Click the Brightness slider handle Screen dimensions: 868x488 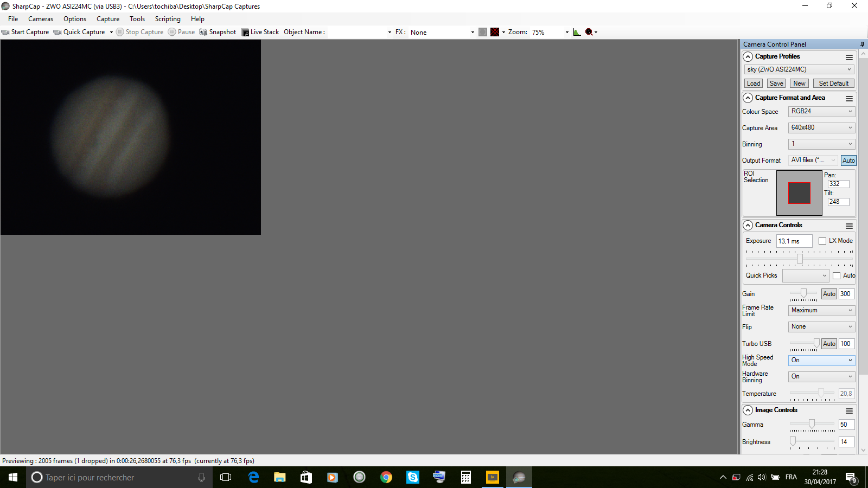tap(793, 441)
